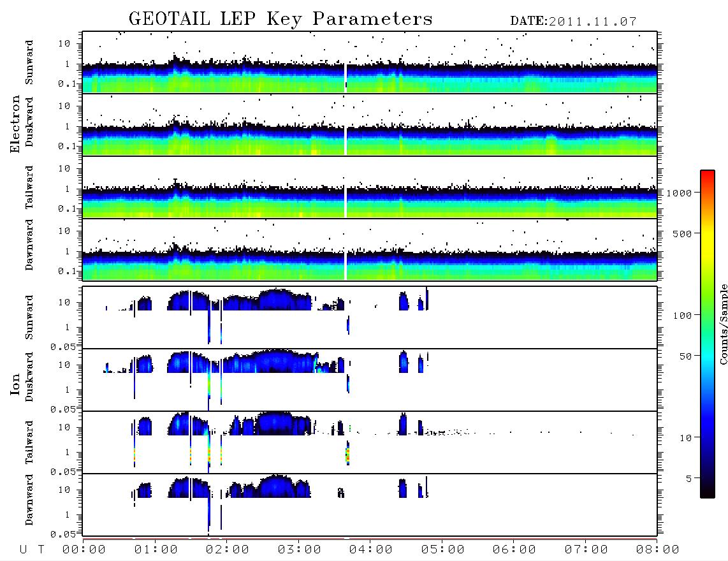Screen dimensions: 728x561
Task: Select the Electron "Tailward" axis label
Action: [x=29, y=187]
